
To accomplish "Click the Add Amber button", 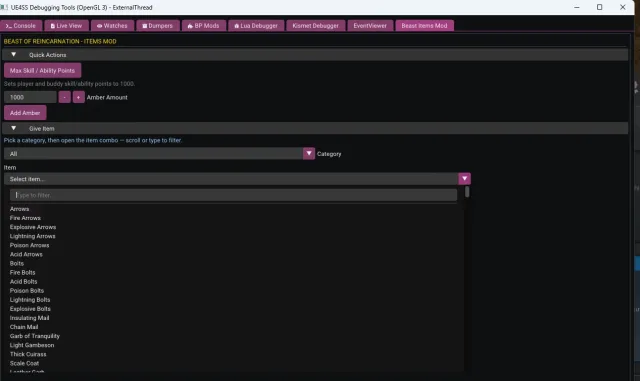I will (x=25, y=113).
